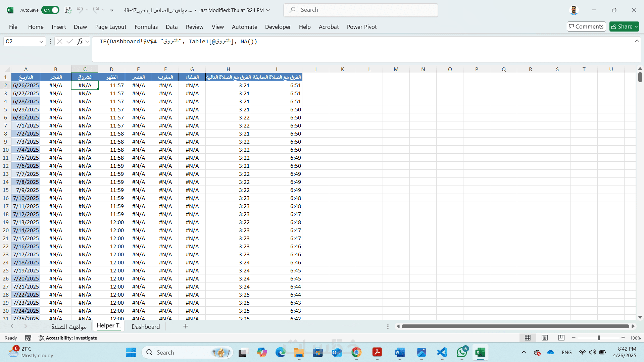This screenshot has width=644, height=362.
Task: Select cell D8 showing 11:58
Action: coord(111,134)
